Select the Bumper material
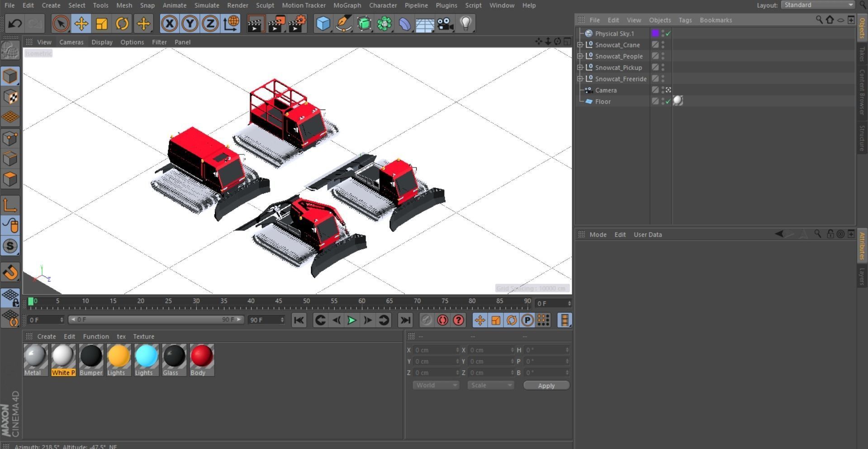Screen dimensions: 868x449 coord(91,360)
